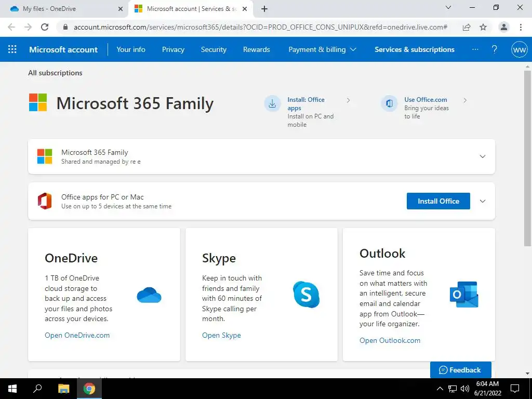This screenshot has width=532, height=399.
Task: Click the Microsoft logo beside the 365 Family heading
Action: [x=37, y=102]
